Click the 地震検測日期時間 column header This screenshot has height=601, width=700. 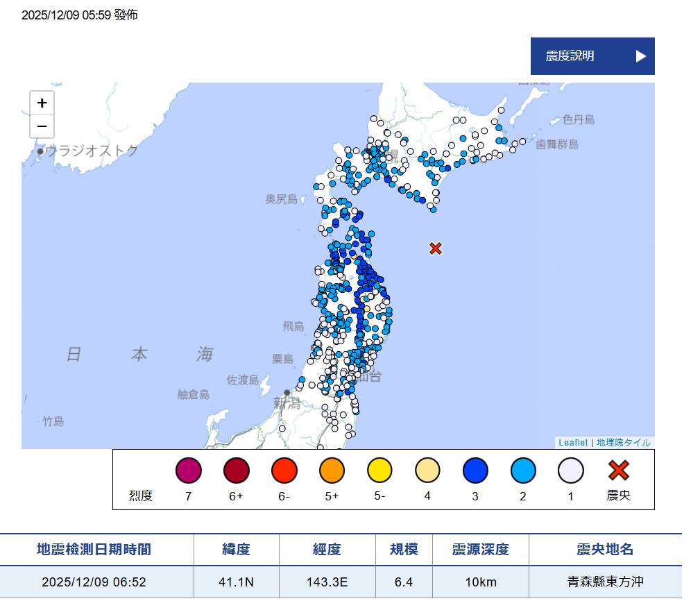click(x=94, y=550)
